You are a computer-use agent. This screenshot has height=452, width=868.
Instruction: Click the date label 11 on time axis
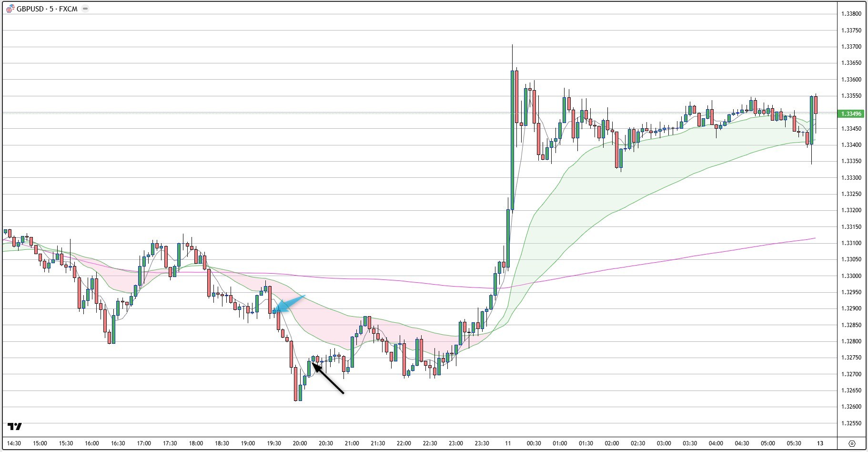(x=508, y=443)
